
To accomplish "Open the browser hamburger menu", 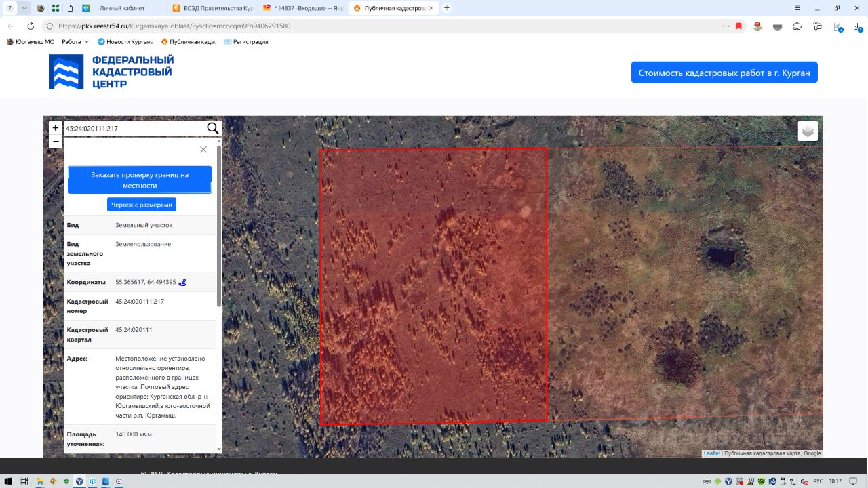I will 797,8.
